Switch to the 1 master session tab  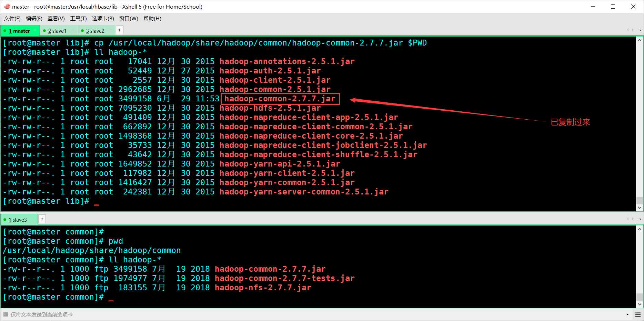click(x=20, y=31)
